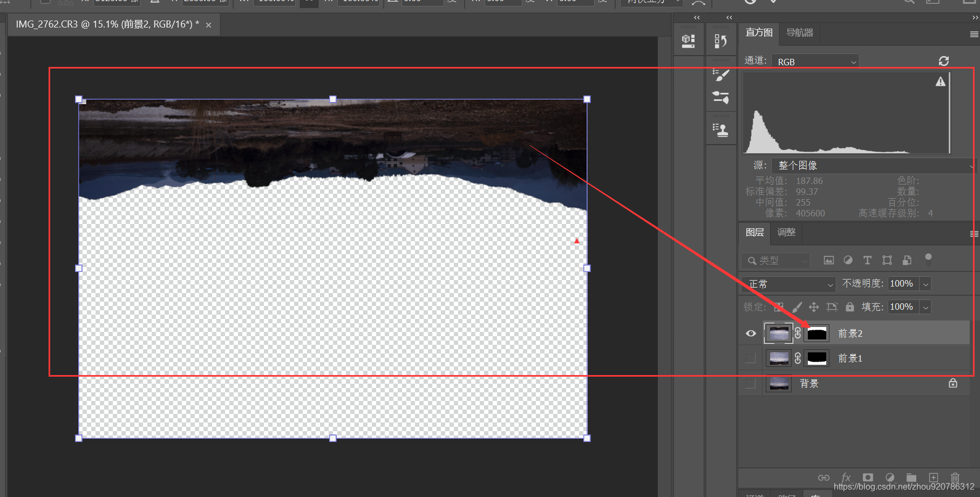Screen dimensions: 980x497
Task: Filter layers by smart object type
Action: (907, 260)
